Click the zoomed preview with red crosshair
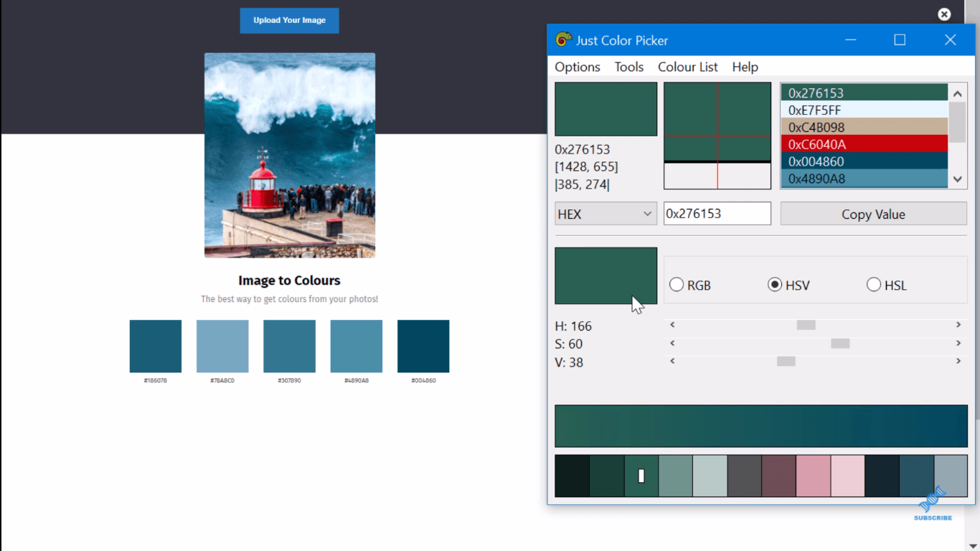The width and height of the screenshot is (980, 551). [x=717, y=136]
